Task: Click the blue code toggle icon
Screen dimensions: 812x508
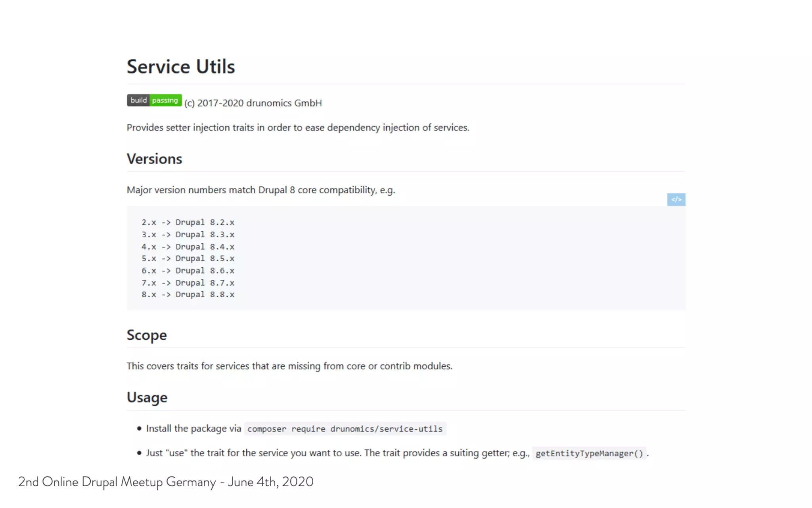Action: pyautogui.click(x=676, y=199)
